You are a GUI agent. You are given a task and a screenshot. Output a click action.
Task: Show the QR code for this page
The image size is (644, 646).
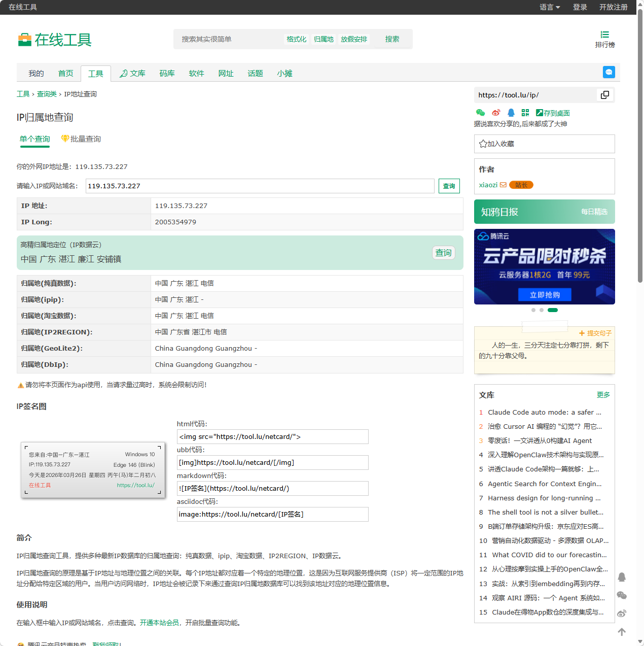pos(525,113)
